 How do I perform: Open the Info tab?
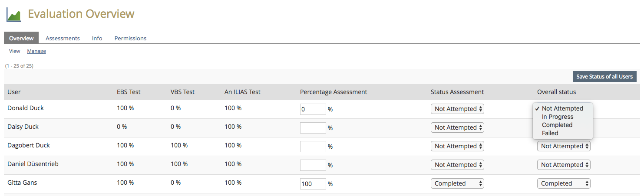97,38
